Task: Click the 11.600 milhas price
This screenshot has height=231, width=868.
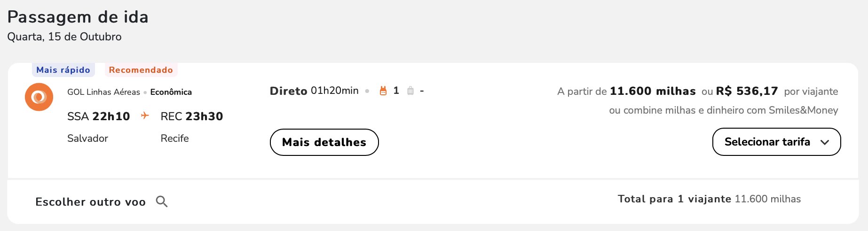Action: click(x=653, y=91)
